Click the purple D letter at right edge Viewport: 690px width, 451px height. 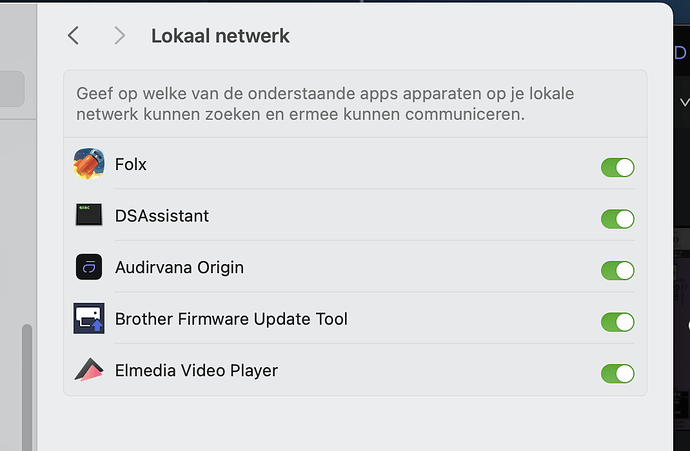[680, 53]
